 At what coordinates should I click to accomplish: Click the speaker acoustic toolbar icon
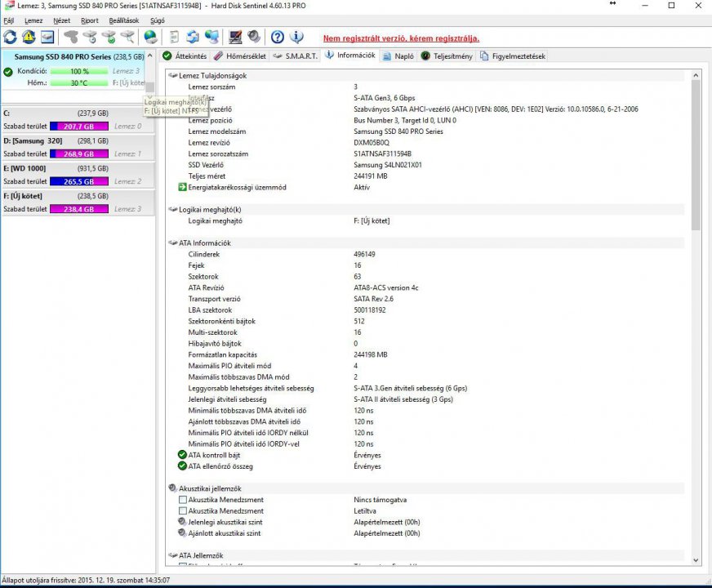(x=254, y=37)
